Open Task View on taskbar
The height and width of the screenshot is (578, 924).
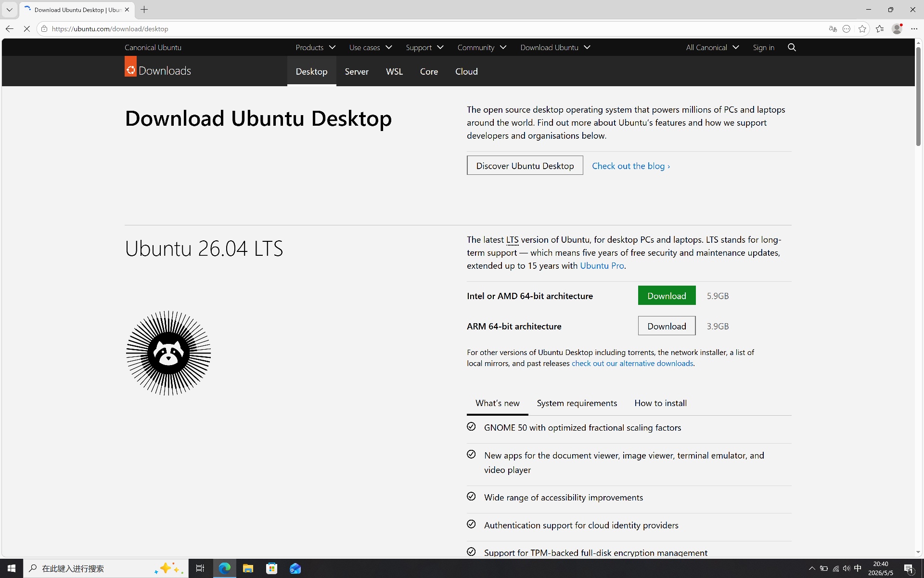point(200,568)
